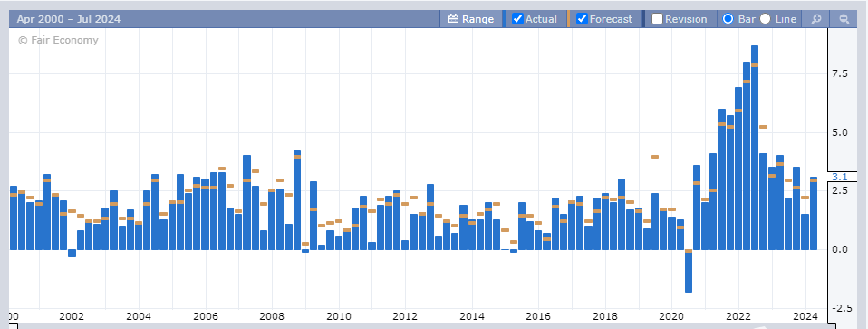
Task: Uncheck the Forecast data checkbox
Action: (x=582, y=19)
